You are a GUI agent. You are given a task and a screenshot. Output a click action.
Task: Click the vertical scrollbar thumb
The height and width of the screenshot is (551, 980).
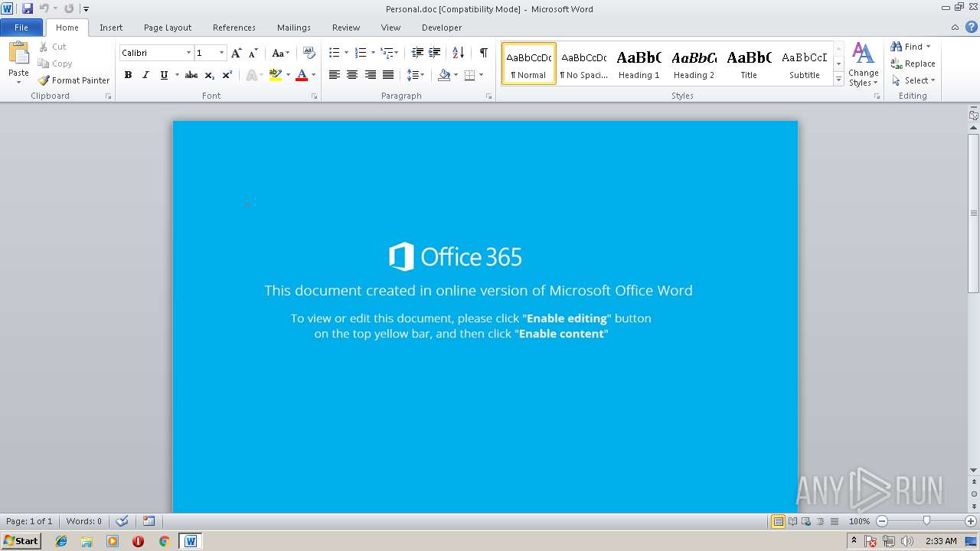click(973, 213)
